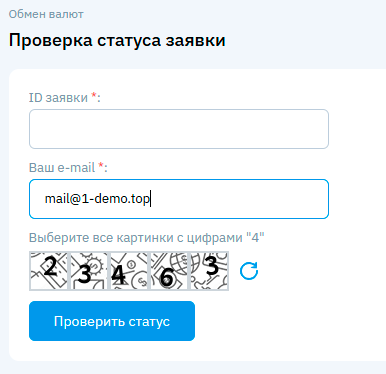386x374 pixels.
Task: Focus the Ваш e-mail input field
Action: coord(179,199)
